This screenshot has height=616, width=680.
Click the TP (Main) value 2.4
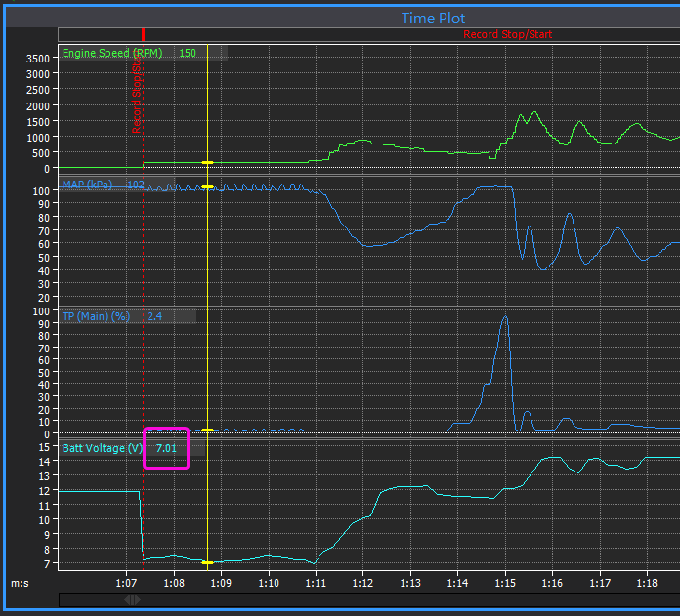pyautogui.click(x=154, y=316)
